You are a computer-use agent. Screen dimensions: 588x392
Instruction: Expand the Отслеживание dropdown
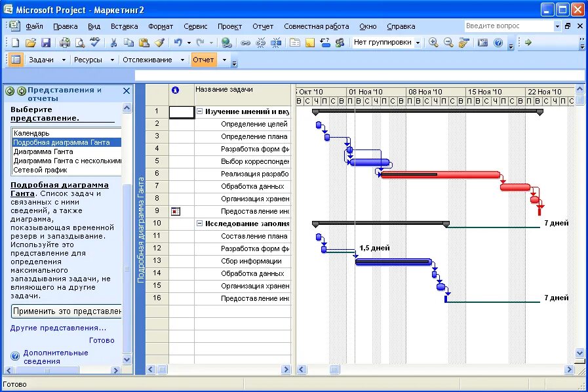pos(183,60)
